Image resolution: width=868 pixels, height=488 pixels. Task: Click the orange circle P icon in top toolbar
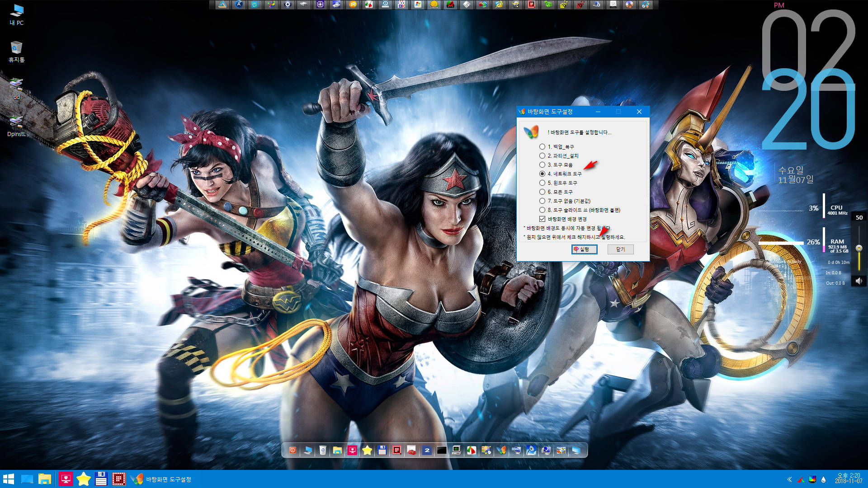tap(353, 5)
